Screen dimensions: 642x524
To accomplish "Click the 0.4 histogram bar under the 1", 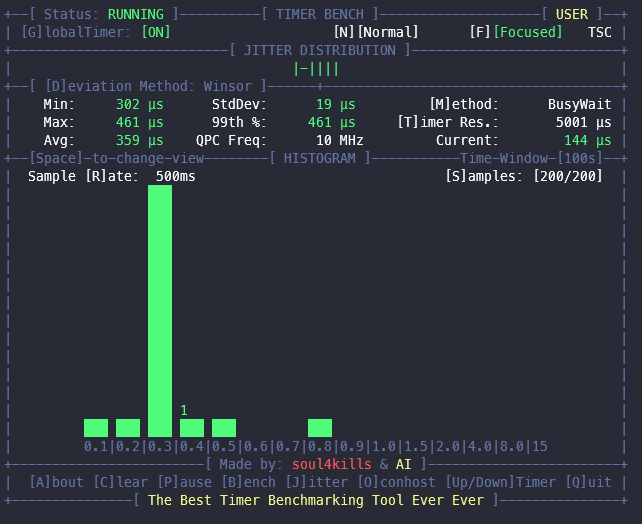I will point(192,428).
